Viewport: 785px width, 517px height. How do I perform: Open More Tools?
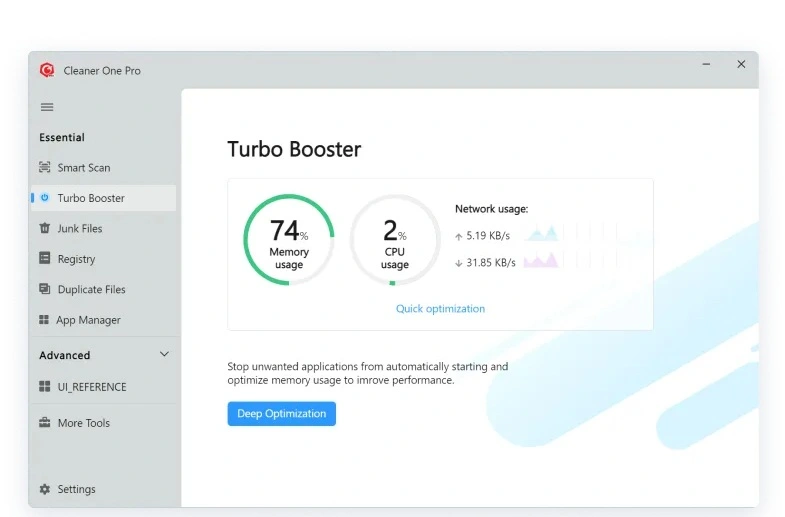point(104,423)
